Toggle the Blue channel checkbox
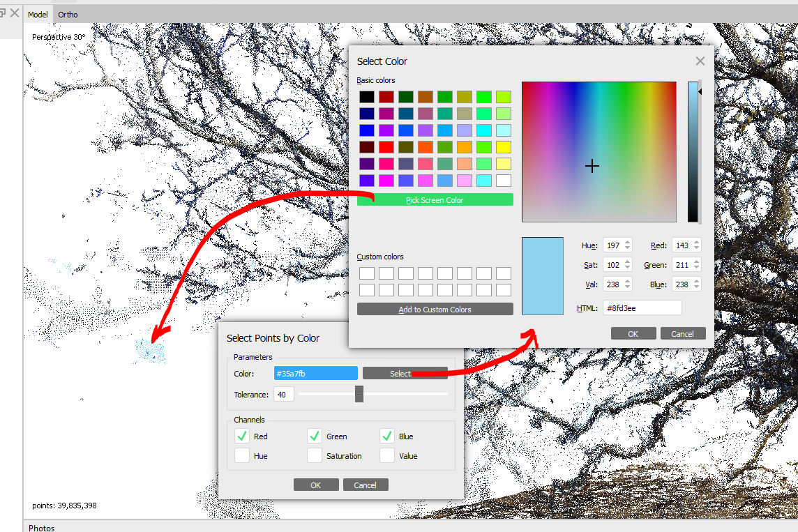The width and height of the screenshot is (798, 532). click(x=386, y=436)
